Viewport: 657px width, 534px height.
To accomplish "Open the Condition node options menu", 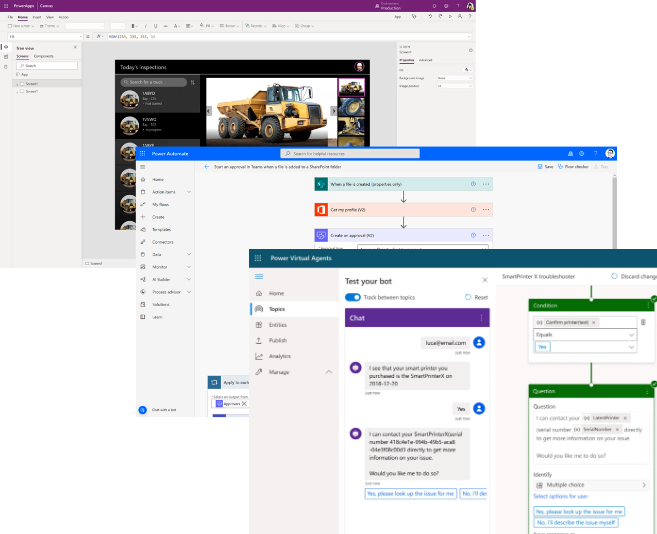I will pos(648,306).
